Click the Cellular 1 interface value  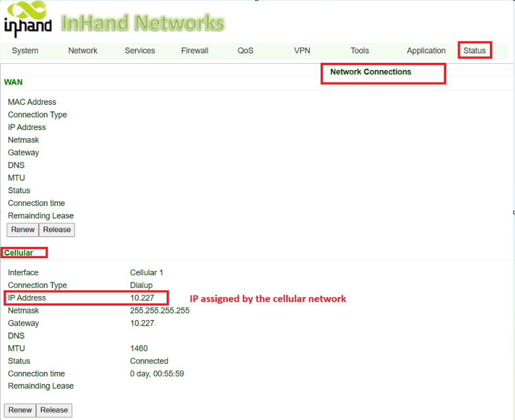point(146,273)
